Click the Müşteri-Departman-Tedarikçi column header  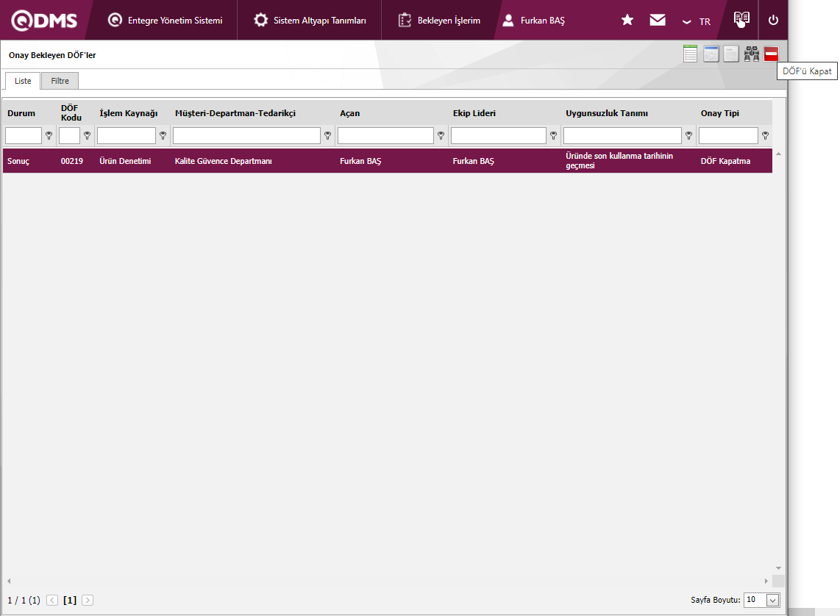[235, 113]
